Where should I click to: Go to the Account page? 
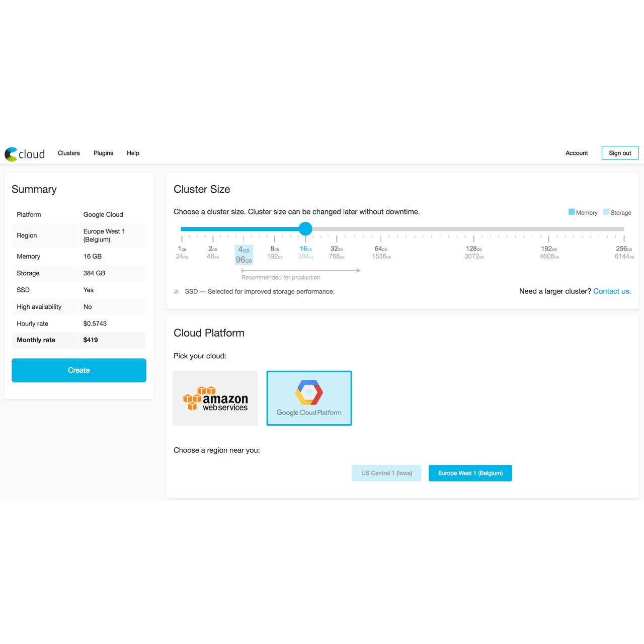click(x=577, y=153)
